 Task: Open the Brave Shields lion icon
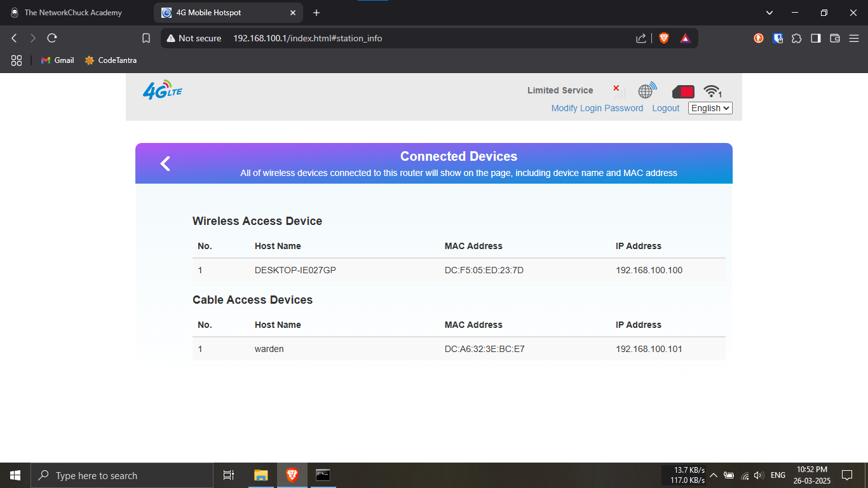click(664, 38)
